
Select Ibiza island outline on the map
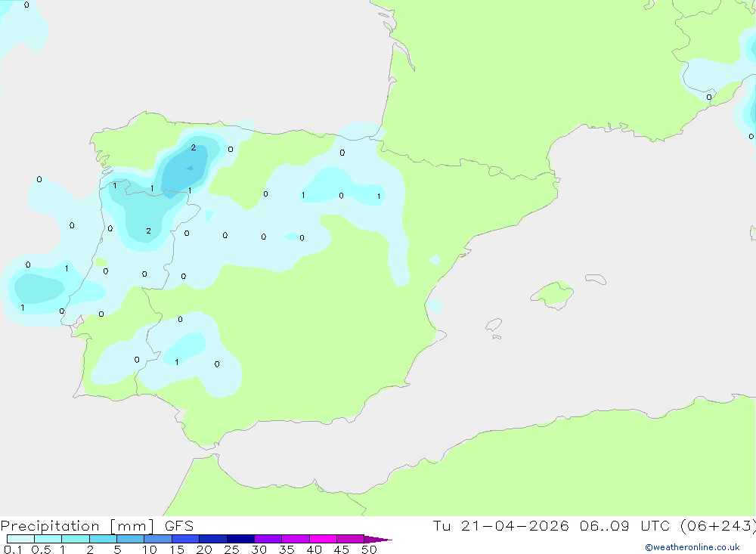[x=493, y=326]
